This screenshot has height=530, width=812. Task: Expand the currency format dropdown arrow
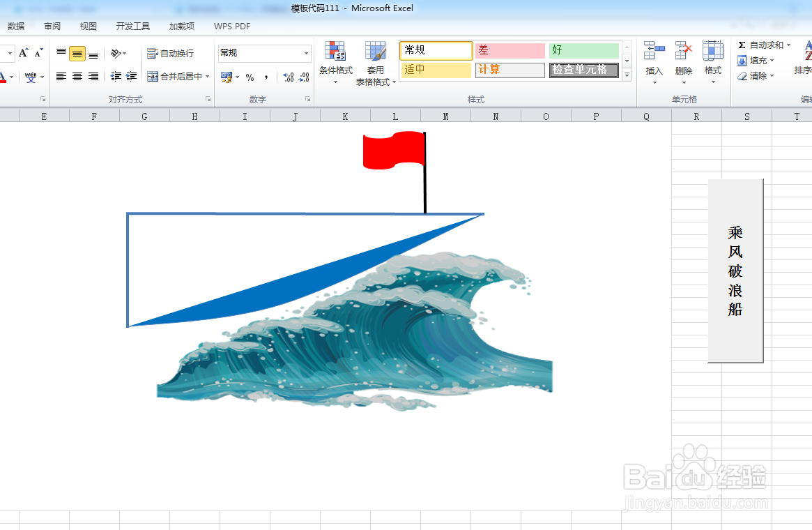[237, 77]
